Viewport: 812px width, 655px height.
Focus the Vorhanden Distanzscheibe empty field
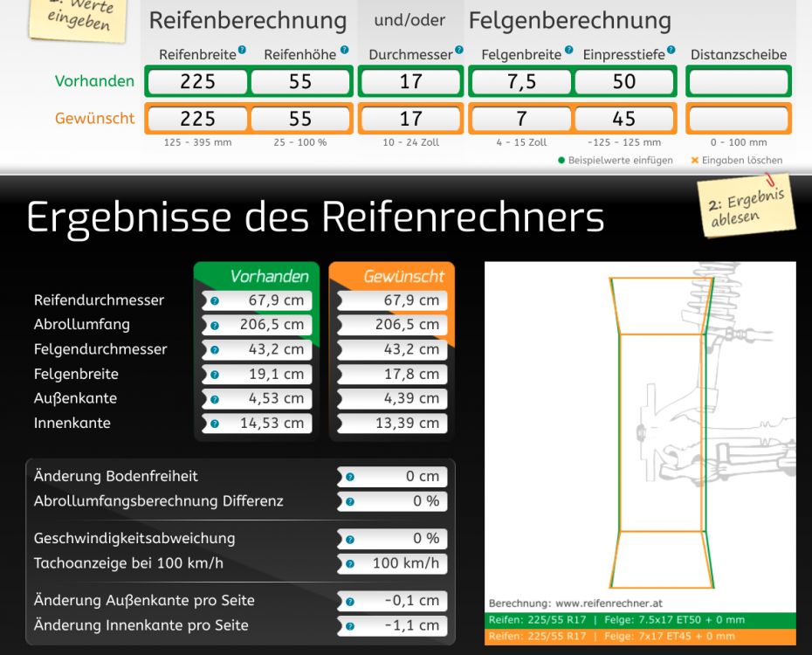point(739,82)
